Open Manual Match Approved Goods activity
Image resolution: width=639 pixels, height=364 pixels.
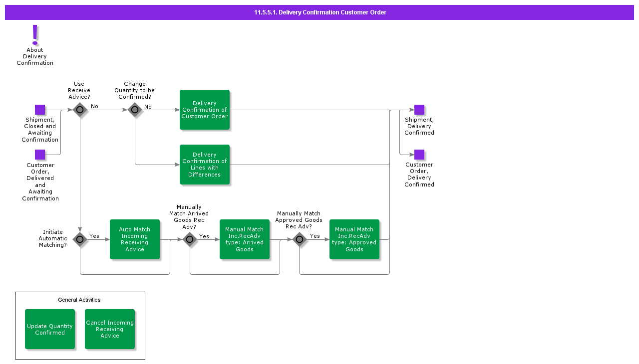tap(354, 239)
